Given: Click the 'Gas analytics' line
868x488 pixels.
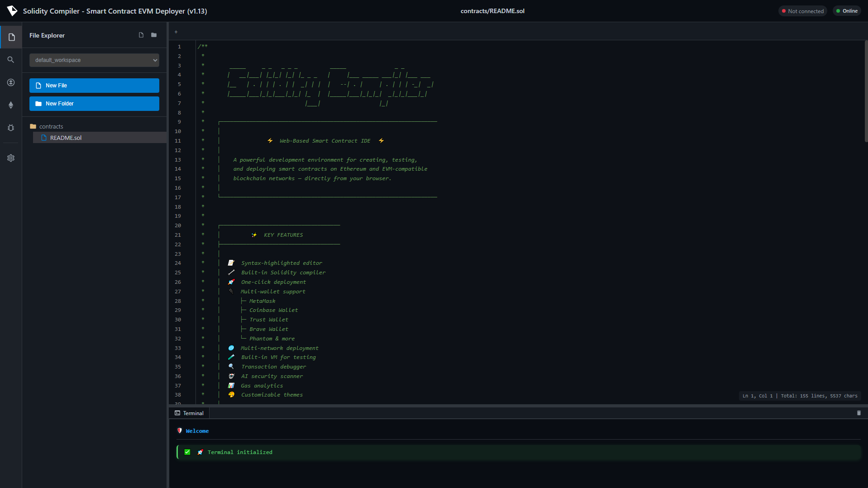Looking at the screenshot, I should pyautogui.click(x=262, y=386).
